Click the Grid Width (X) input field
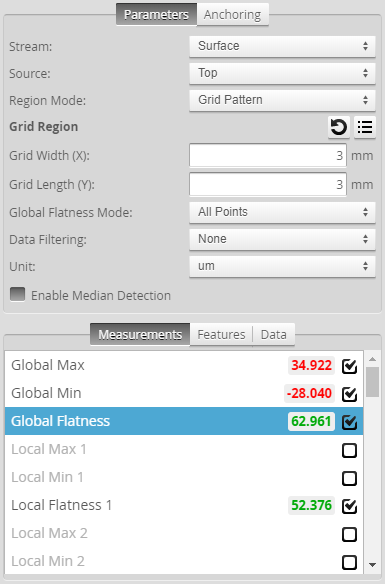The height and width of the screenshot is (584, 385). point(268,155)
